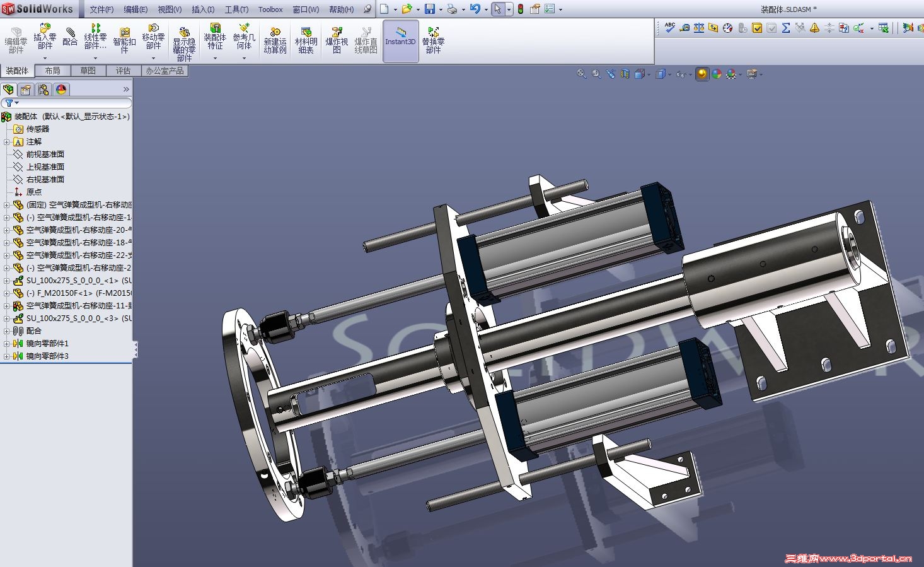Click the Print icon

[x=452, y=9]
